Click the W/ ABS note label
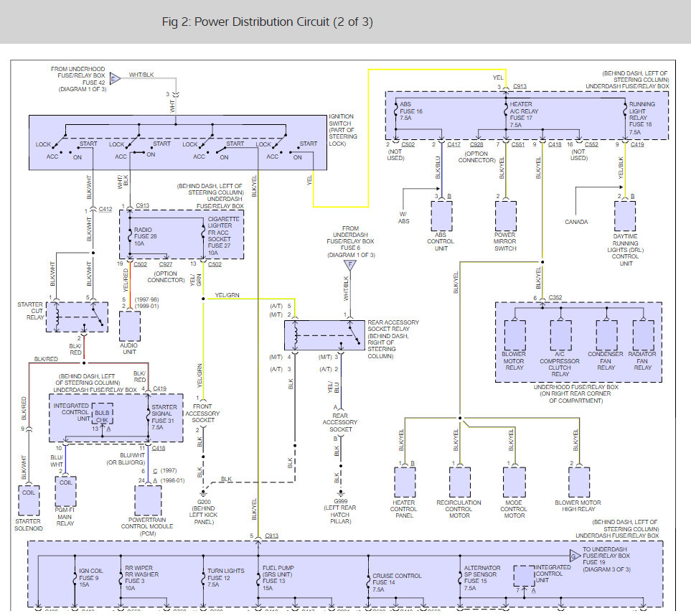691x616 pixels. coord(404,218)
